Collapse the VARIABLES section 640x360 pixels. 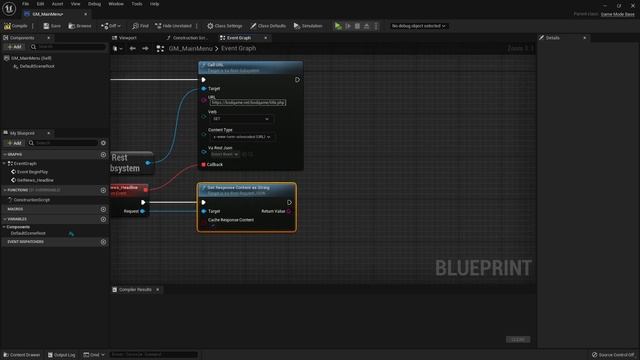point(5,219)
